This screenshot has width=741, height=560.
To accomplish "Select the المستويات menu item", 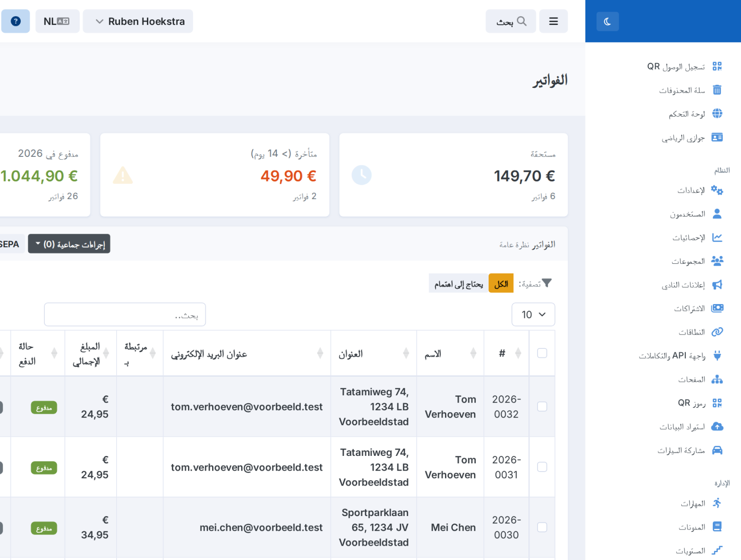I will tap(699, 551).
